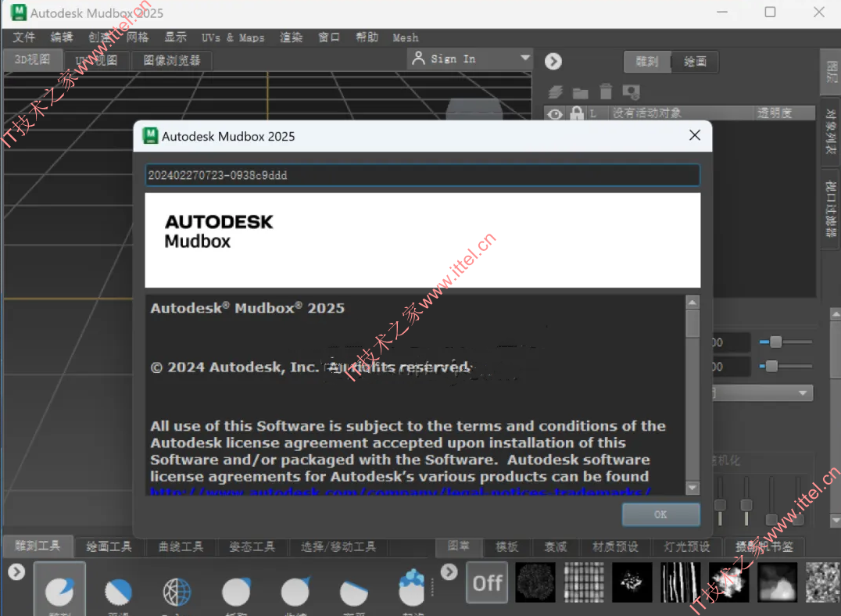This screenshot has width=841, height=616.
Task: Open the 渲染 (Render) menu
Action: [x=292, y=37]
